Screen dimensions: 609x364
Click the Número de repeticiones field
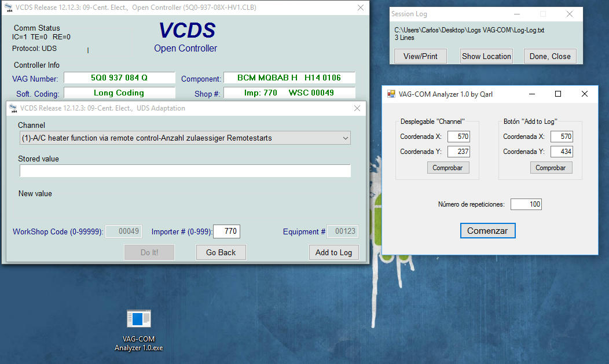click(x=526, y=204)
